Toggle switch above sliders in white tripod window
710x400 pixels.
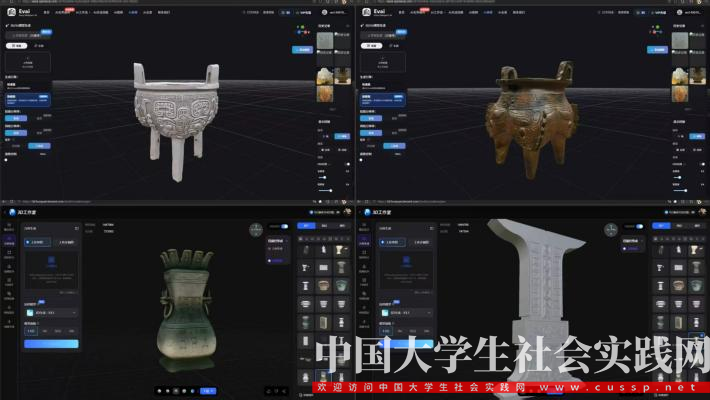coord(348,164)
